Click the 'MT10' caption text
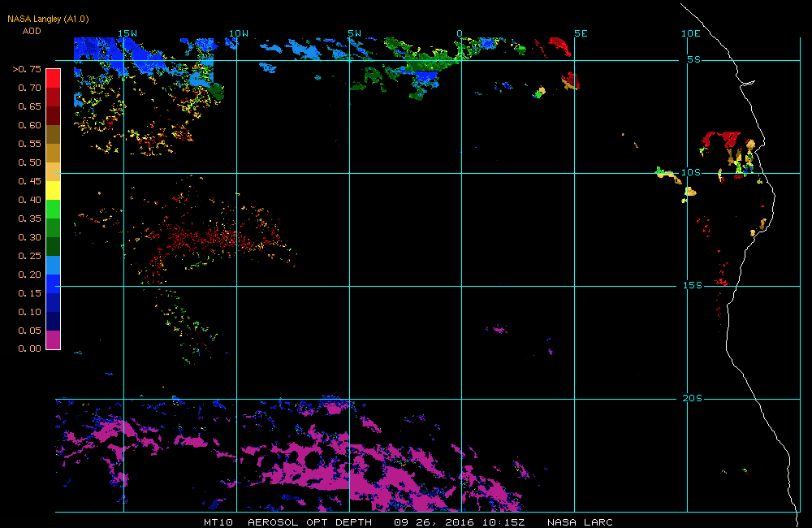The image size is (812, 528). 218,522
